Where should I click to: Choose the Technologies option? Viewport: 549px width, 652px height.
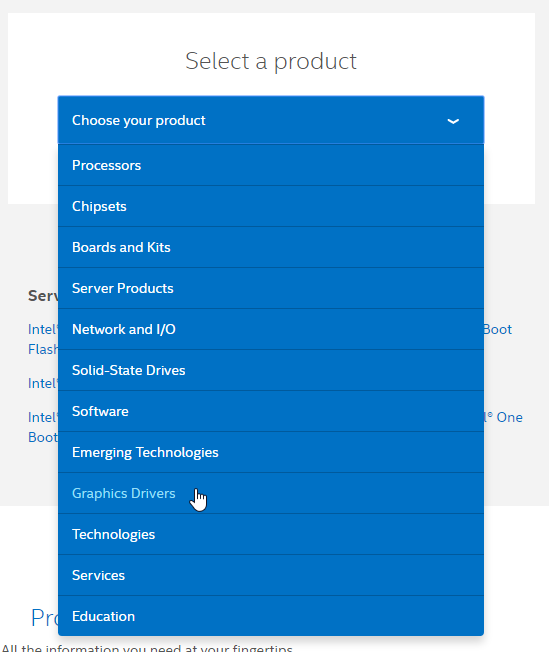point(271,534)
